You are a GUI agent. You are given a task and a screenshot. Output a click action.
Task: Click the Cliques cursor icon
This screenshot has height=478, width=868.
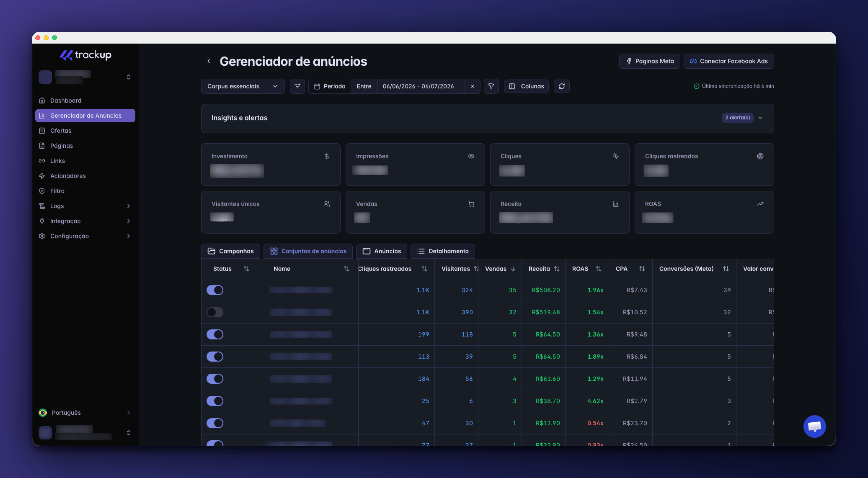pos(615,156)
